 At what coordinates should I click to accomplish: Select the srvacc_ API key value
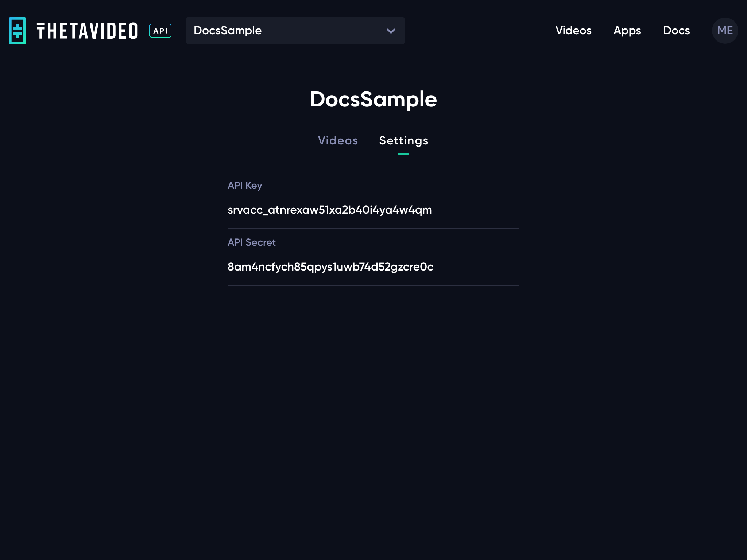330,210
